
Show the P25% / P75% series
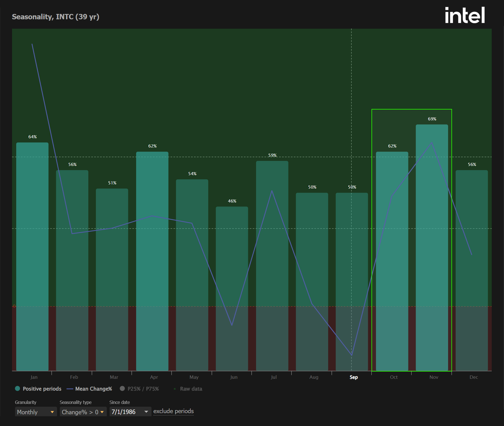[x=139, y=389]
